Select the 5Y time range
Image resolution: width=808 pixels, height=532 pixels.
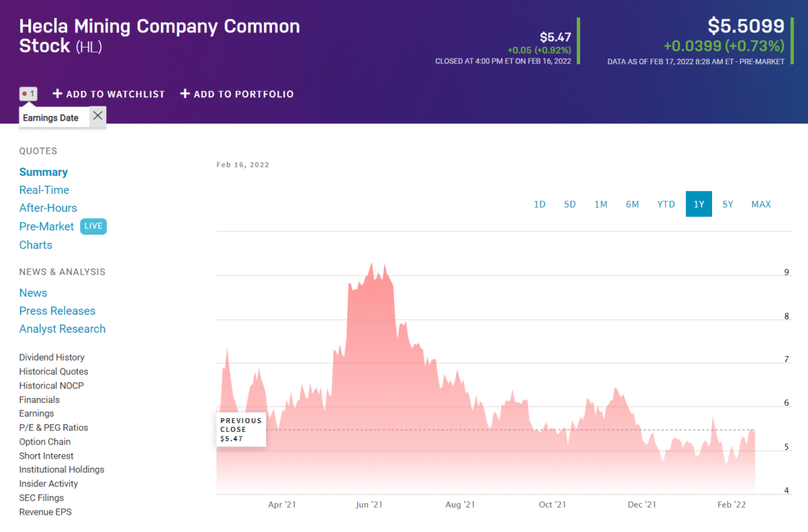(x=727, y=204)
